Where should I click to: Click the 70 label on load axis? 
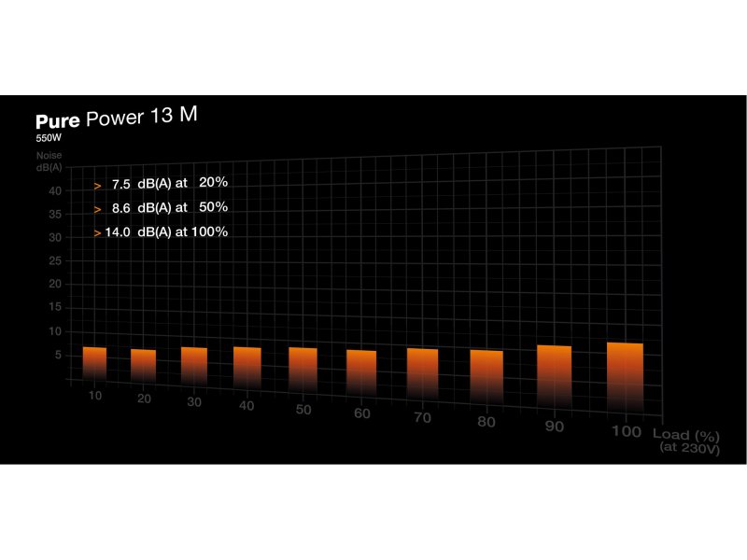(423, 418)
